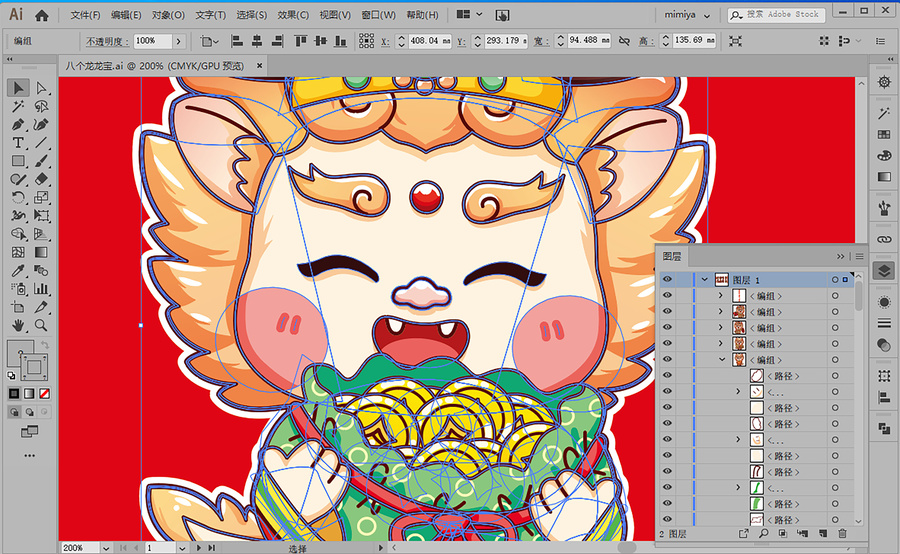This screenshot has width=900, height=554.
Task: Select the Eyedropper tool
Action: pyautogui.click(x=18, y=270)
